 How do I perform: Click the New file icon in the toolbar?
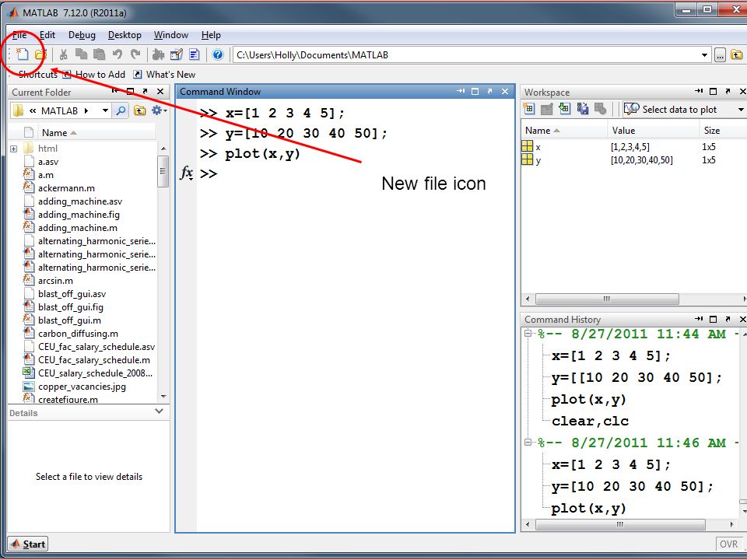coord(23,54)
